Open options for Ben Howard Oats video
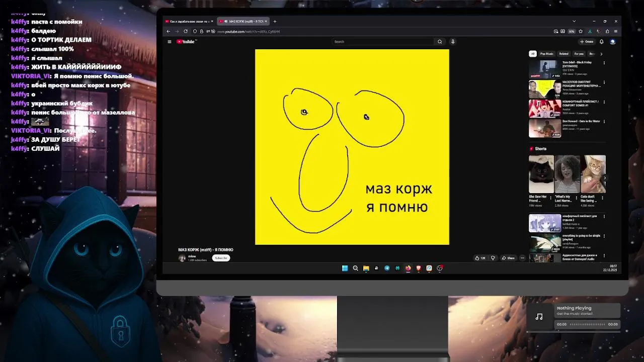This screenshot has height=362, width=644. [x=604, y=122]
